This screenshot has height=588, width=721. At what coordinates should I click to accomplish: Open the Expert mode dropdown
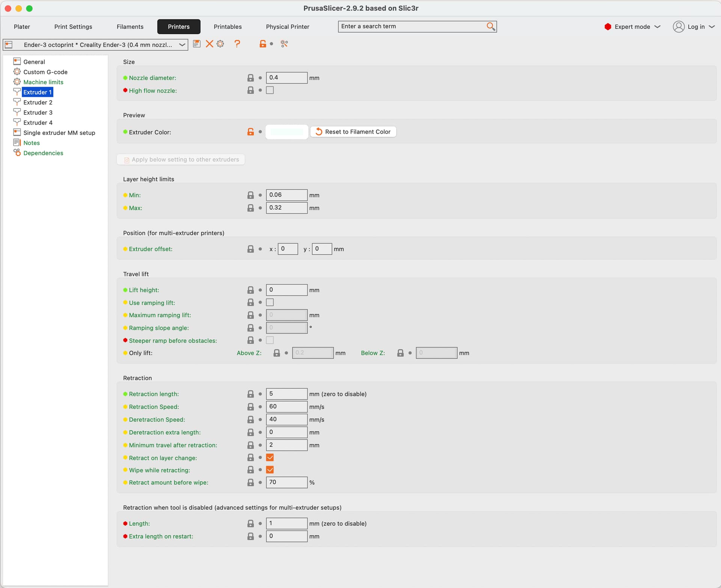point(632,27)
